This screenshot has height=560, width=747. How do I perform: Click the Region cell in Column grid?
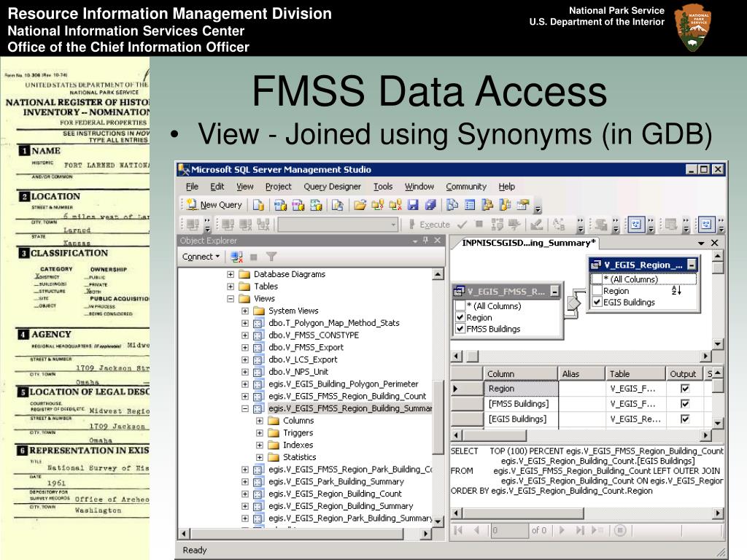[x=521, y=389]
